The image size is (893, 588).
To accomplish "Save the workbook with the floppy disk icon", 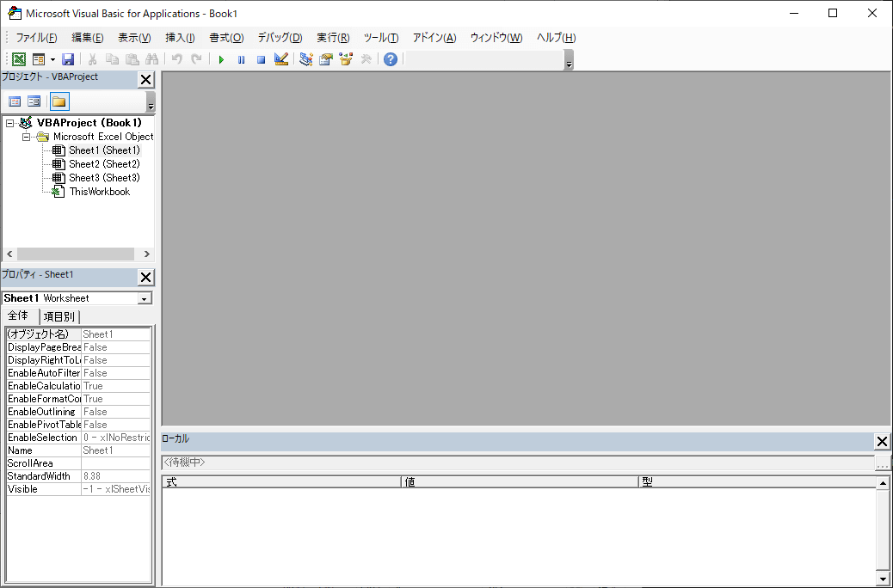I will coord(68,59).
